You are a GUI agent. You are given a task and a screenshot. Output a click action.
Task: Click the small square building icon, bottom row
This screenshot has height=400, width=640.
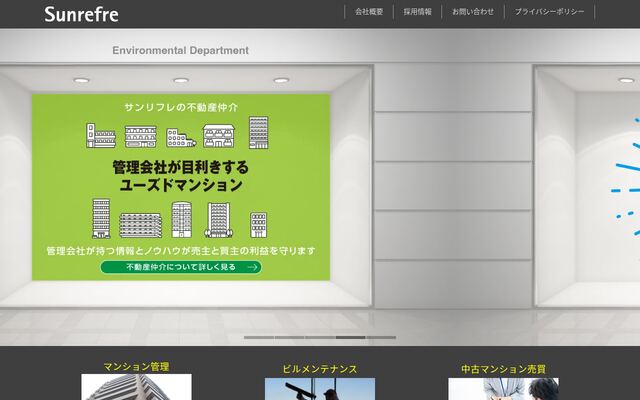pos(258,225)
